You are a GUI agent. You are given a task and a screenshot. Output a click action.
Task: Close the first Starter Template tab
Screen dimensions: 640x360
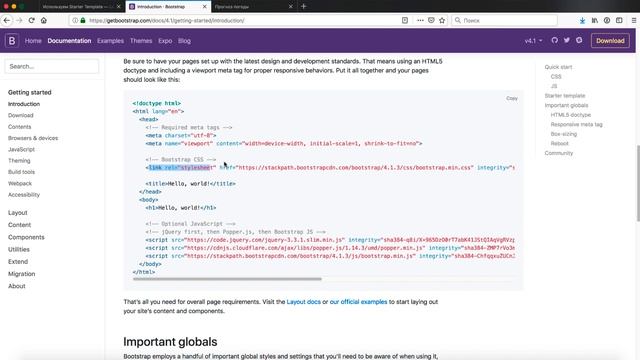119,7
